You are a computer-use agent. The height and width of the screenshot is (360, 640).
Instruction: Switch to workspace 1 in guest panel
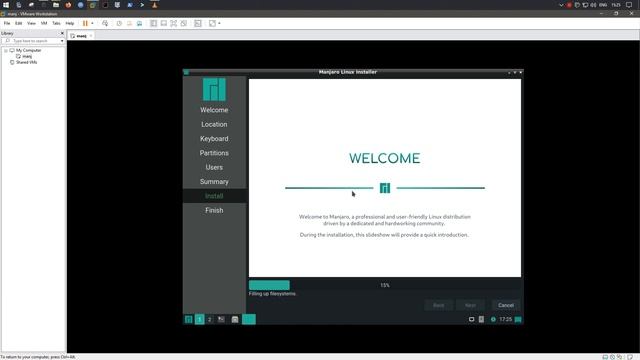200,319
